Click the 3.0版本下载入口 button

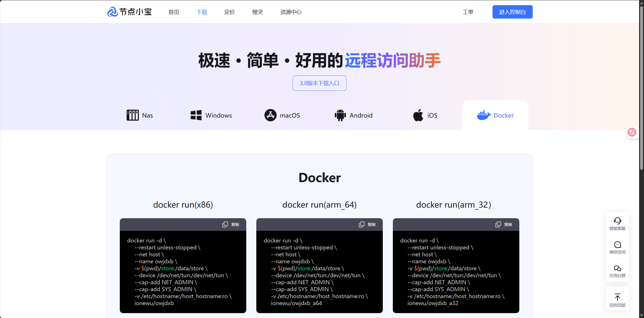319,83
